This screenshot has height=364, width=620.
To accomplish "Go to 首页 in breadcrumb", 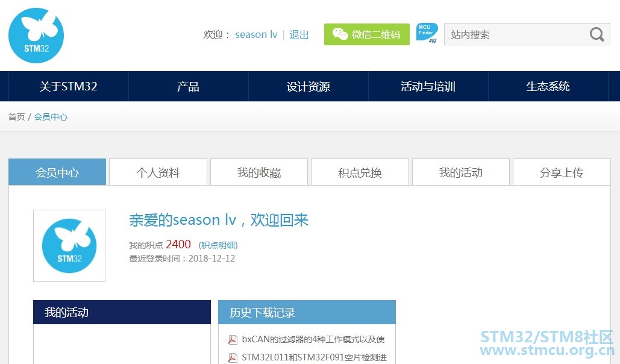I will pyautogui.click(x=17, y=117).
